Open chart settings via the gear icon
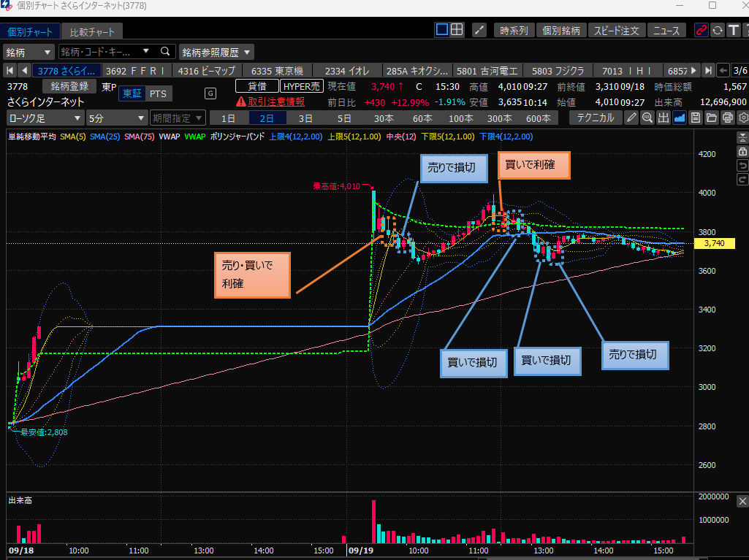 (744, 118)
